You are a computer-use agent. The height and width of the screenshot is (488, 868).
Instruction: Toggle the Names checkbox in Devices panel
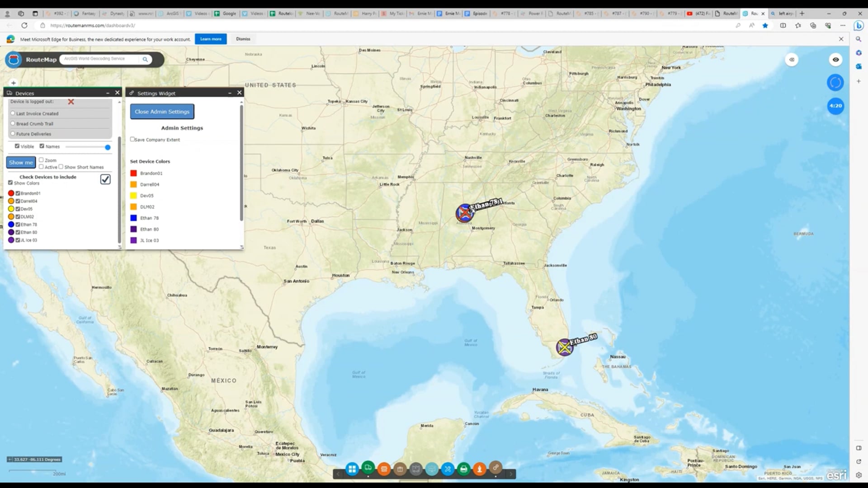[42, 146]
